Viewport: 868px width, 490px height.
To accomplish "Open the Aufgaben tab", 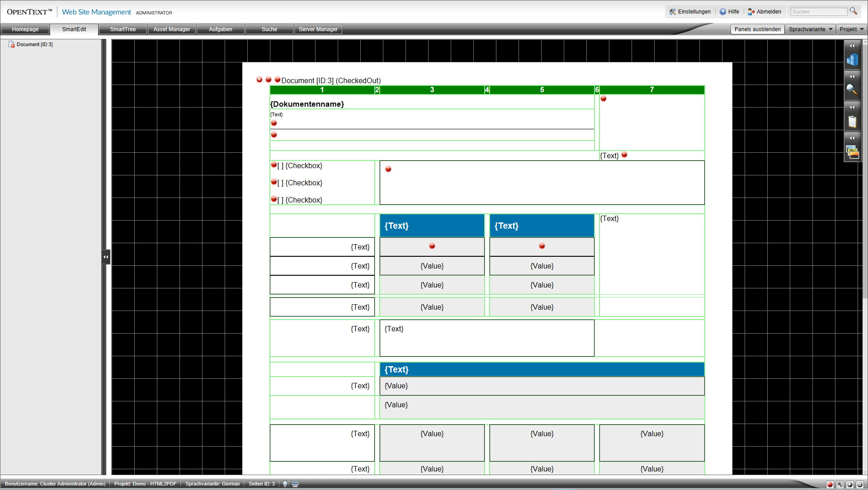I will pos(221,29).
